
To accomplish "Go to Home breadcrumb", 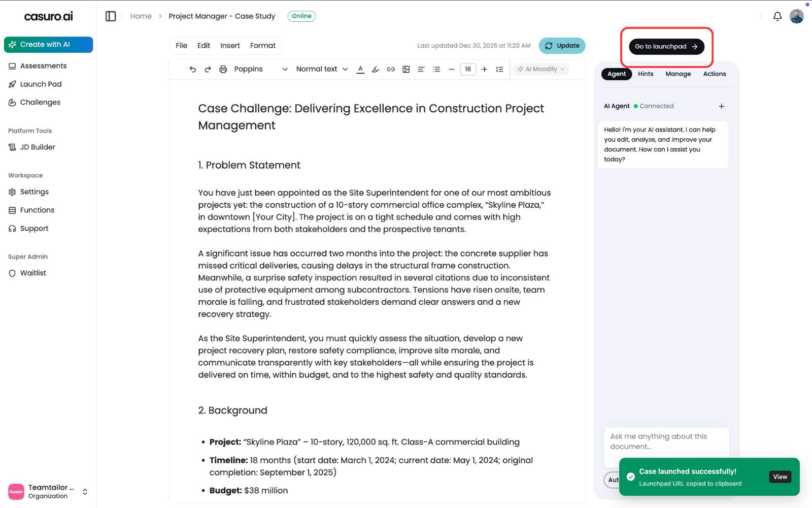I will pos(141,16).
